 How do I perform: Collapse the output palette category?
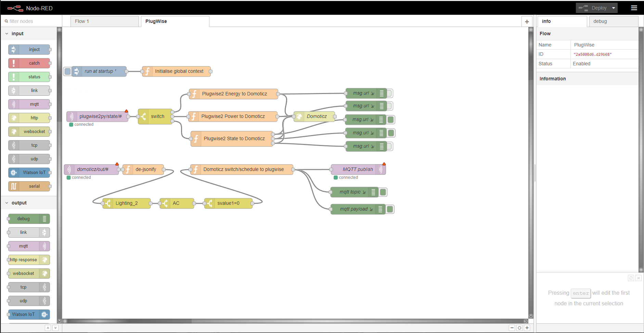pos(29,203)
